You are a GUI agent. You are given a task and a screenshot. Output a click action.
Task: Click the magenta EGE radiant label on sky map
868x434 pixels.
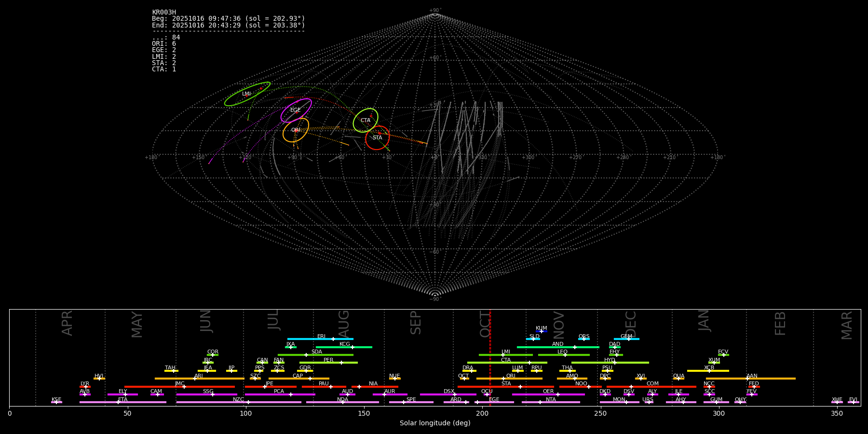(x=296, y=110)
